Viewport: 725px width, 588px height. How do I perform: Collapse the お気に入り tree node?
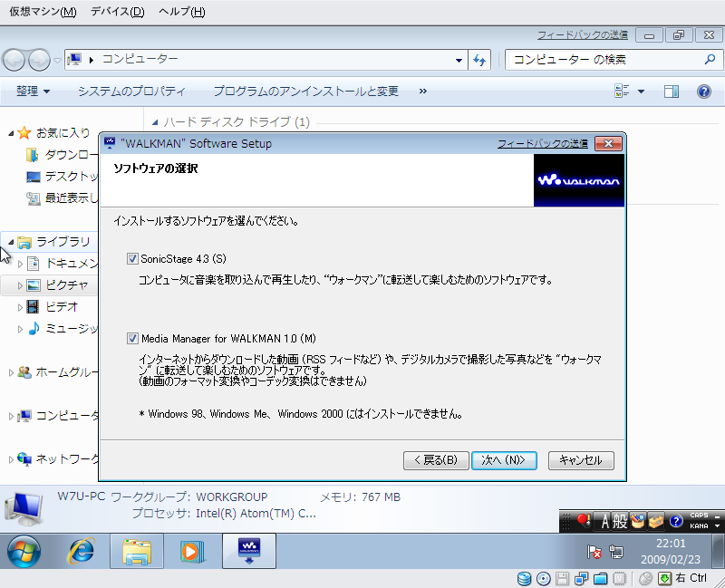[11, 133]
